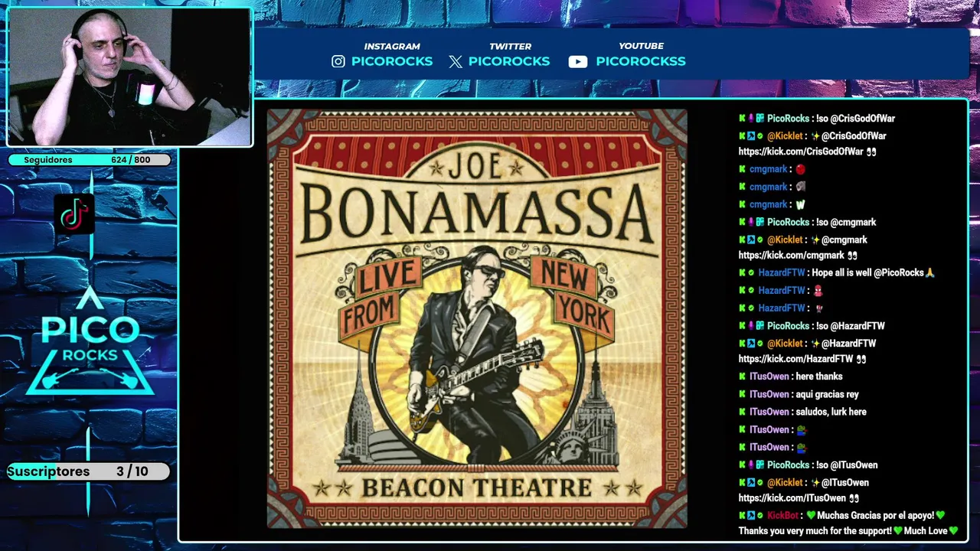Screen dimensions: 980x551
Task: Click the green heart after Much Love
Action: tap(953, 530)
